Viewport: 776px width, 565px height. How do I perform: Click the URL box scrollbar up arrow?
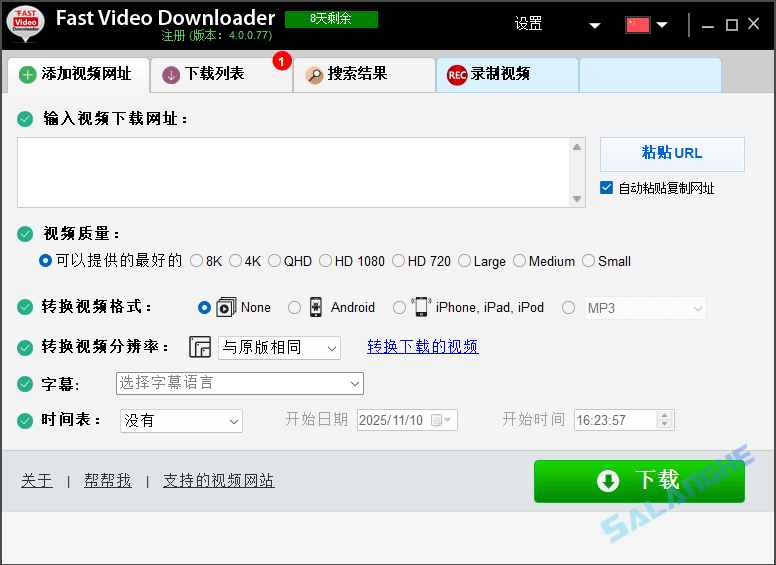click(577, 147)
